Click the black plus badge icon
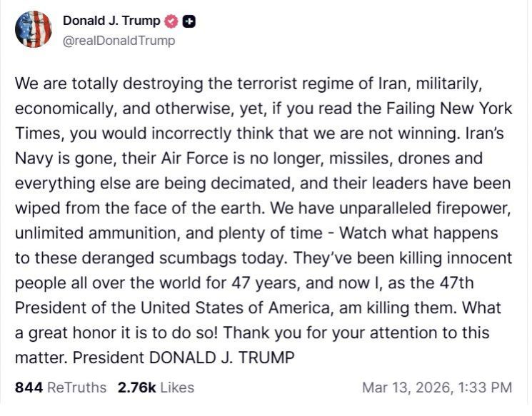 [x=188, y=22]
